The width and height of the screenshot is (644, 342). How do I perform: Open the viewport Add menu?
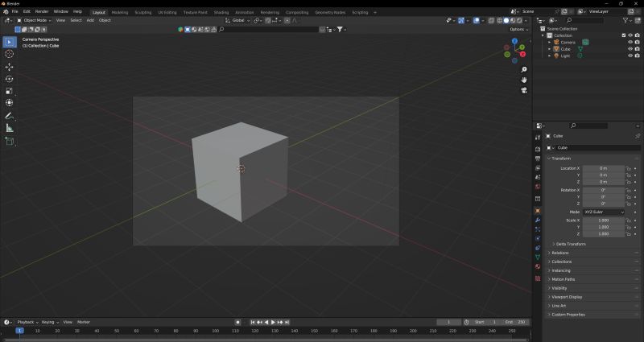(90, 20)
